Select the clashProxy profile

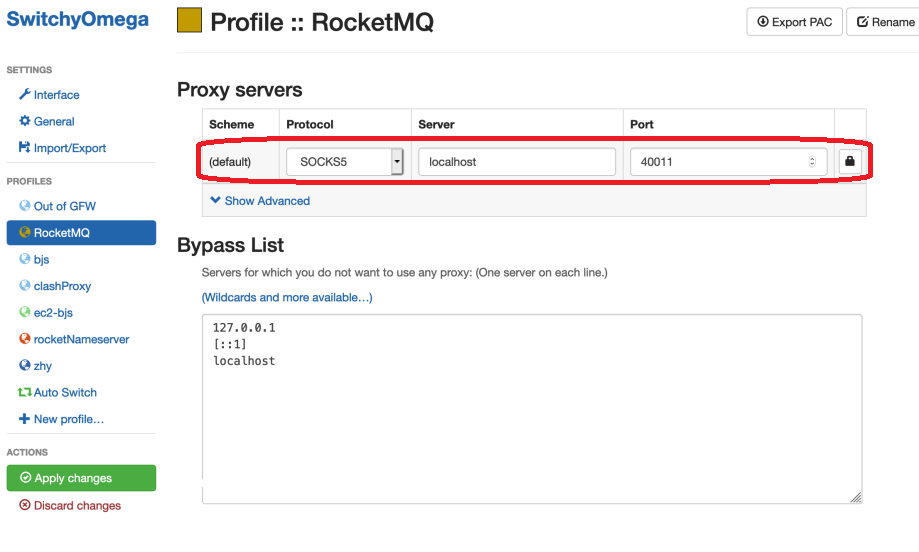[x=62, y=286]
